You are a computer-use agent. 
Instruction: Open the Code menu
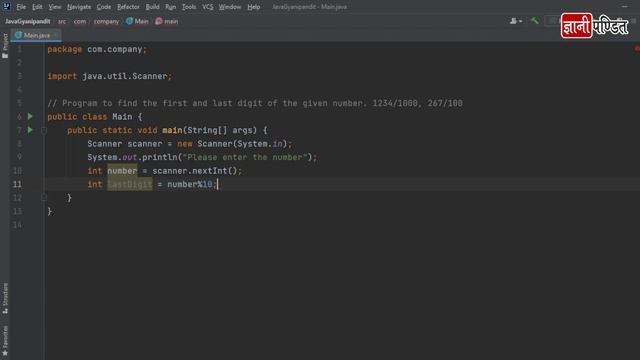[104, 7]
